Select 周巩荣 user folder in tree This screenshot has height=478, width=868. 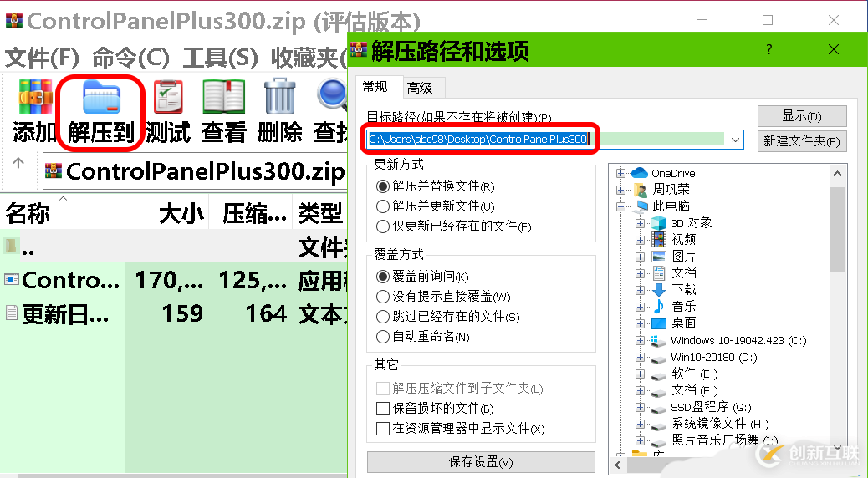tap(671, 189)
